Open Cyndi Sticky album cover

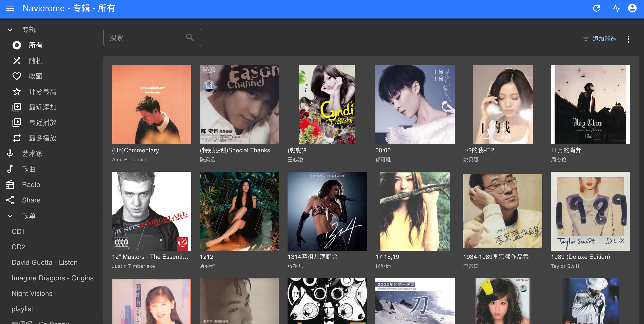(x=327, y=104)
